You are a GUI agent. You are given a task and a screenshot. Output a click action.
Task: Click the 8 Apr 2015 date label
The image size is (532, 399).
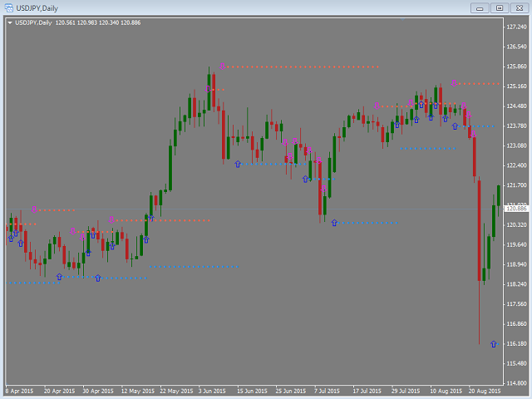coord(19,391)
